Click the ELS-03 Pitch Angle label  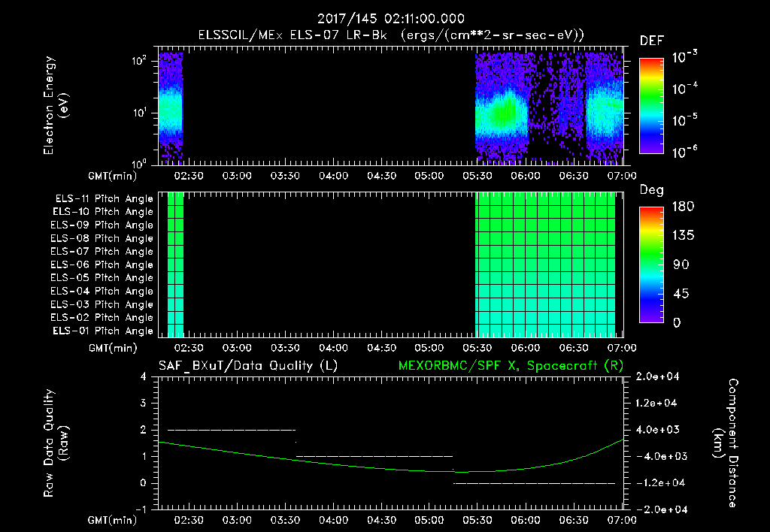click(x=102, y=304)
